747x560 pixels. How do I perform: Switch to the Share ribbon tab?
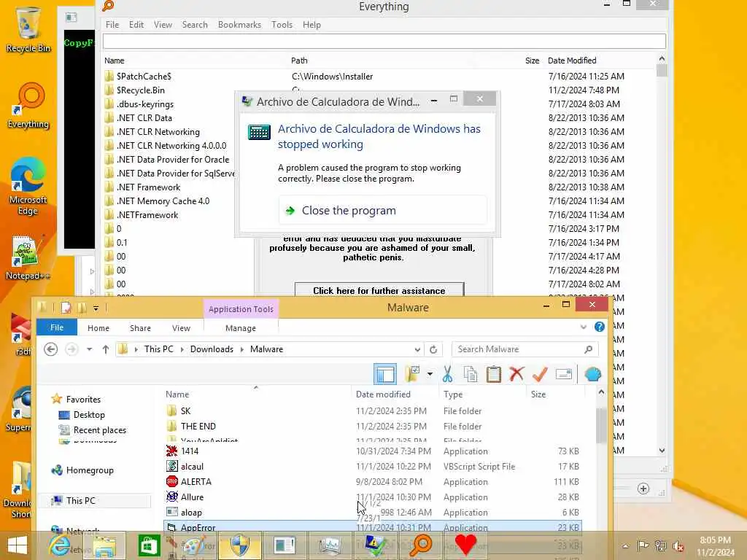pos(140,328)
